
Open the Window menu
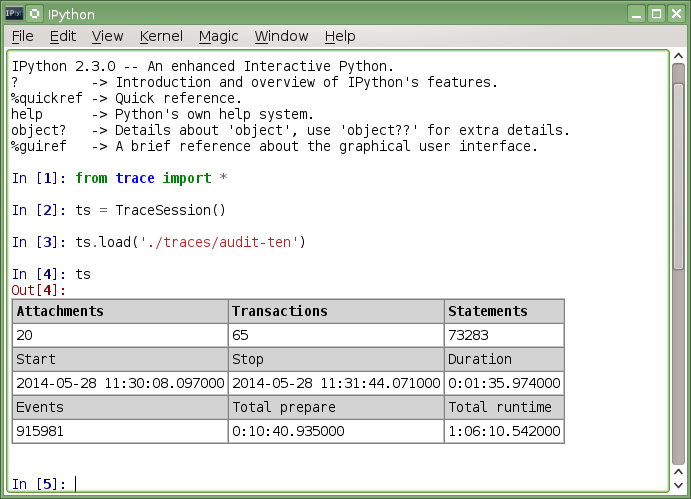(x=281, y=36)
